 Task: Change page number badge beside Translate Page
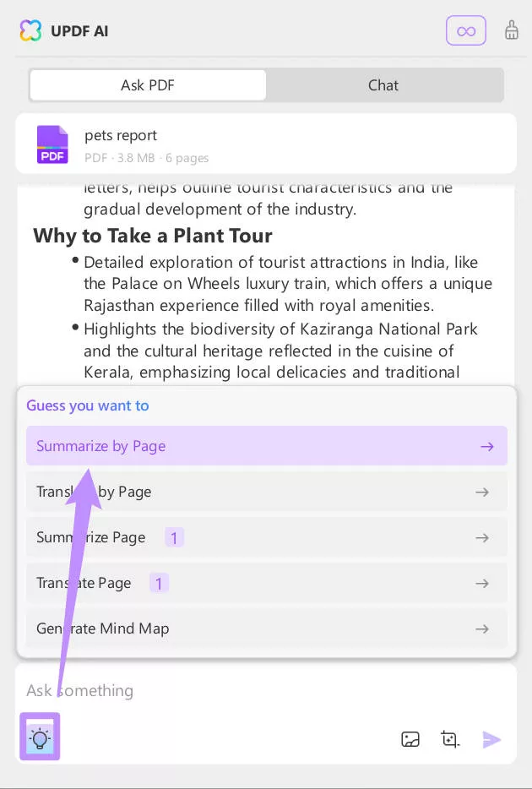(159, 584)
